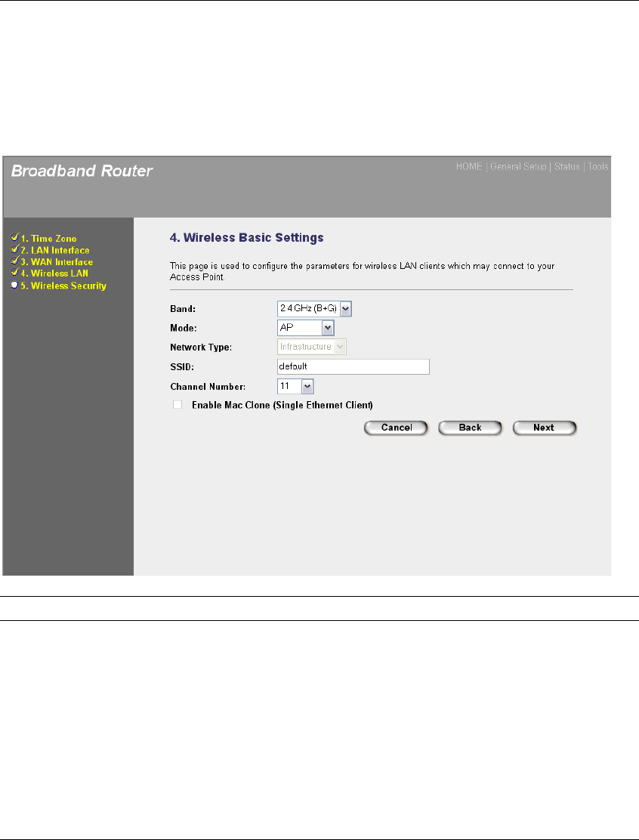Go to the Status page
639x840 pixels.
pos(566,167)
